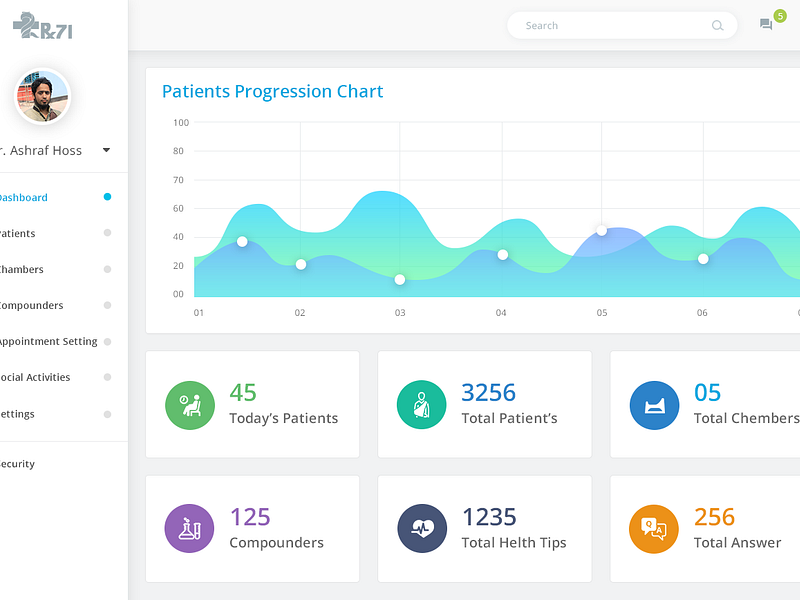800x600 pixels.
Task: Toggle the indicator beside Social Activities
Action: click(x=106, y=377)
